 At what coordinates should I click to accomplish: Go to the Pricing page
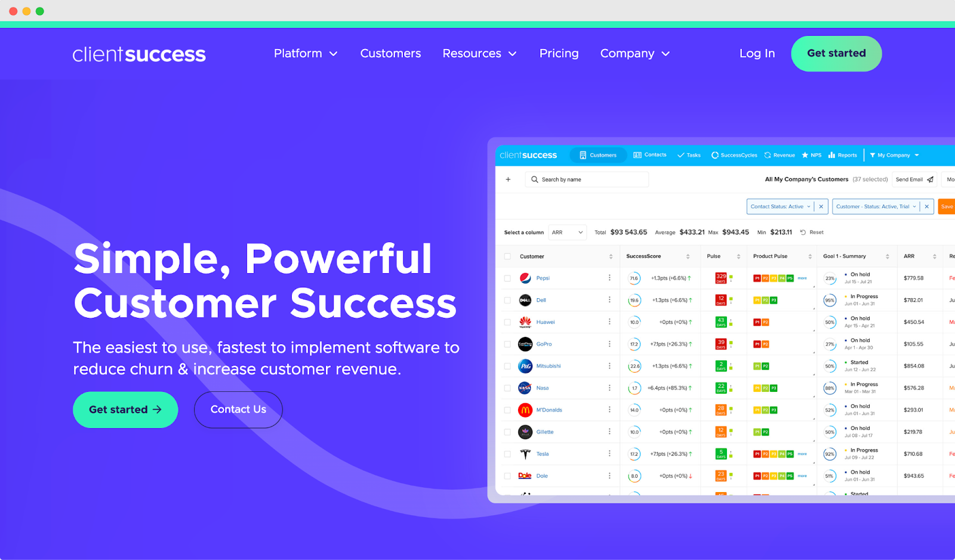click(559, 54)
